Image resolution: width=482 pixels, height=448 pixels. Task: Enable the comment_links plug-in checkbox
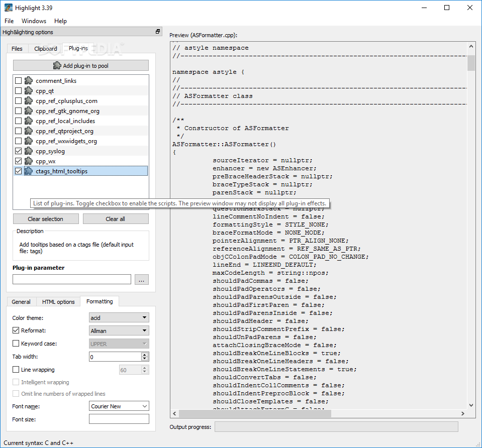19,81
